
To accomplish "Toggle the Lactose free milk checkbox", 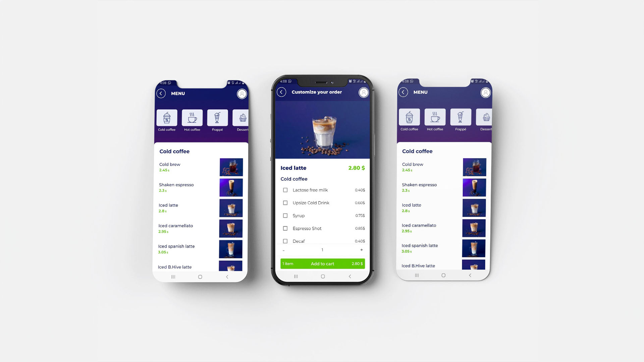I will (x=284, y=190).
